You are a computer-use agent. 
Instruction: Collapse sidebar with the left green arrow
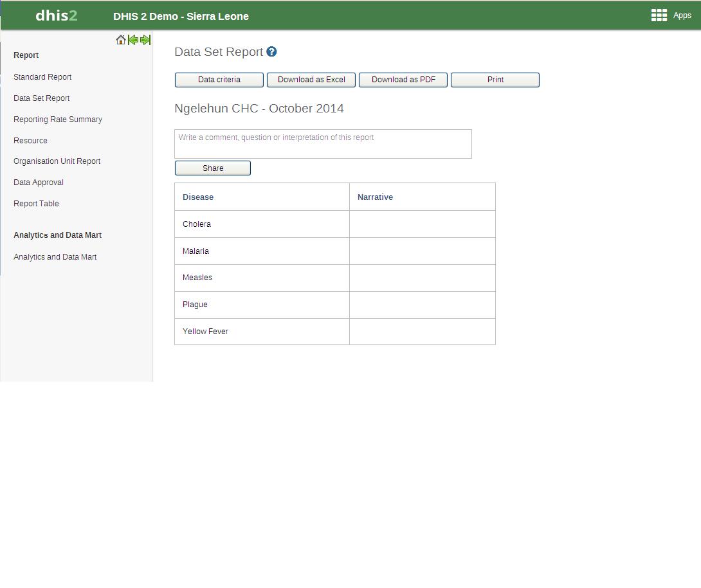click(133, 40)
